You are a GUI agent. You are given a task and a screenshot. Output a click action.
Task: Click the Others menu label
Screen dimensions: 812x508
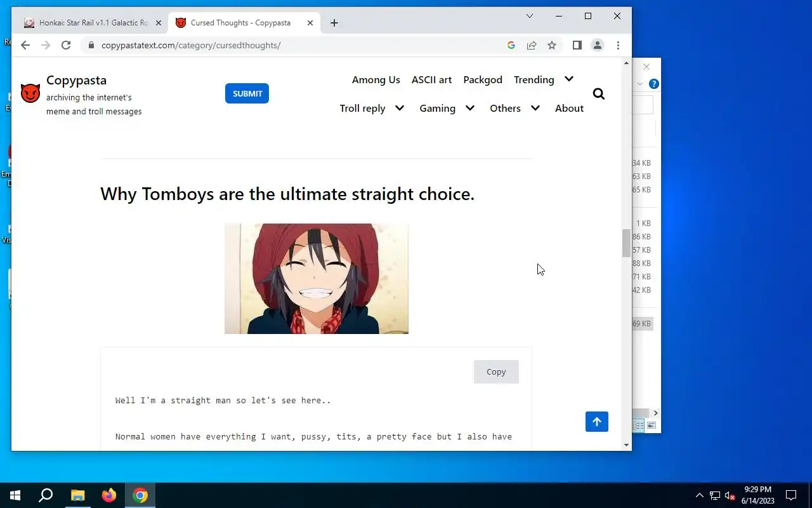pyautogui.click(x=505, y=108)
